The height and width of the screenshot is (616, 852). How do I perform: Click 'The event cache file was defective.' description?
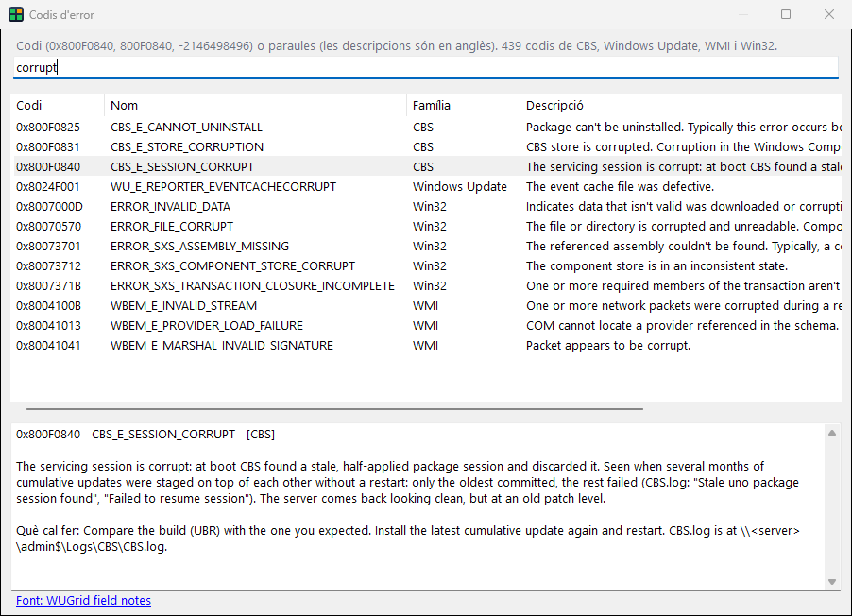pos(620,186)
